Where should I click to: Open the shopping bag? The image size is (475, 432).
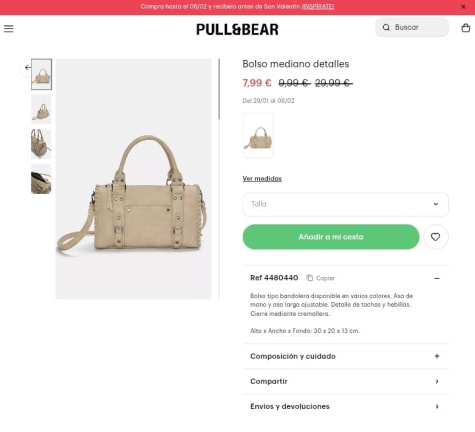point(466,28)
